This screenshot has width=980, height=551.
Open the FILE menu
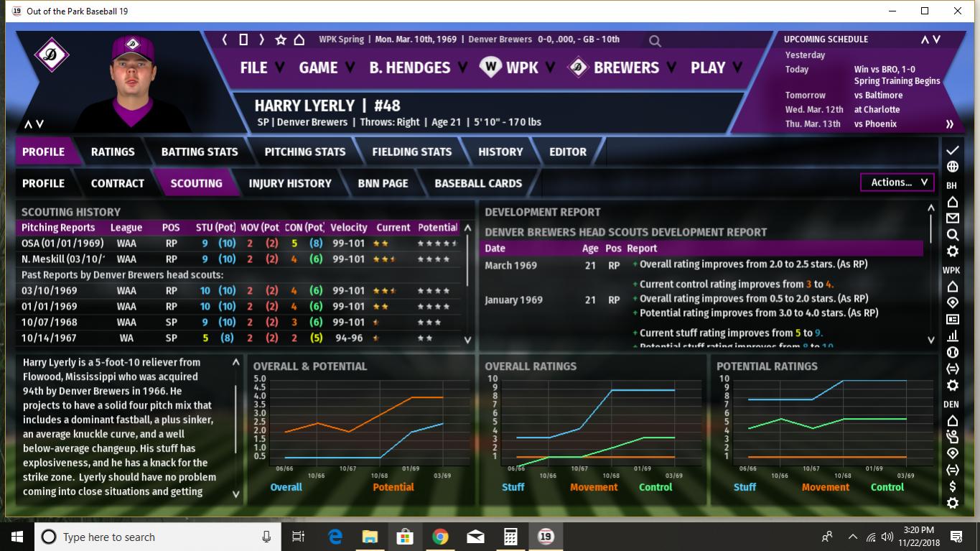262,68
